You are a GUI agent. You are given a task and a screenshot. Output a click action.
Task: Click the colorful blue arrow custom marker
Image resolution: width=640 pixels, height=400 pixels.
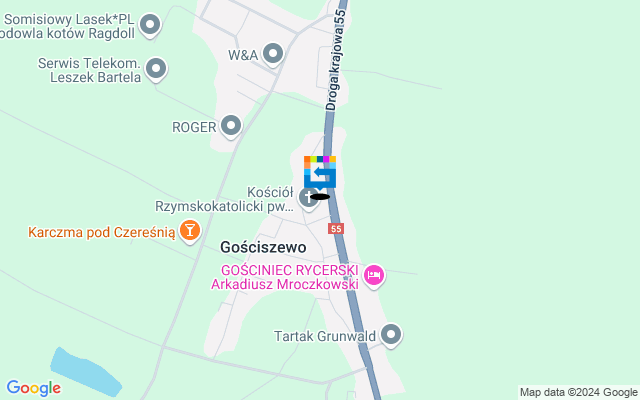pyautogui.click(x=320, y=173)
